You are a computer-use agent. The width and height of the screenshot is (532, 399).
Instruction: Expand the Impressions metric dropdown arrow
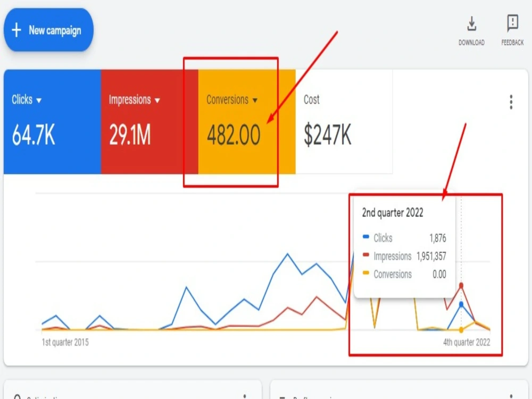157,101
